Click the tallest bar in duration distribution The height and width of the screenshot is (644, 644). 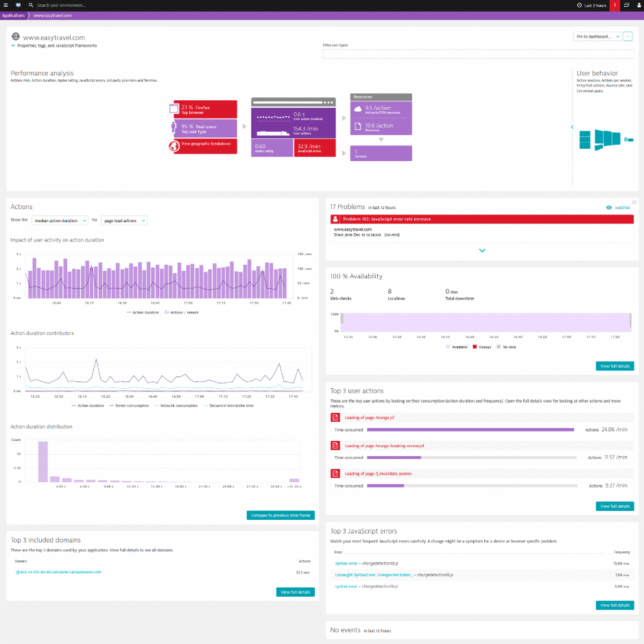coord(43,462)
